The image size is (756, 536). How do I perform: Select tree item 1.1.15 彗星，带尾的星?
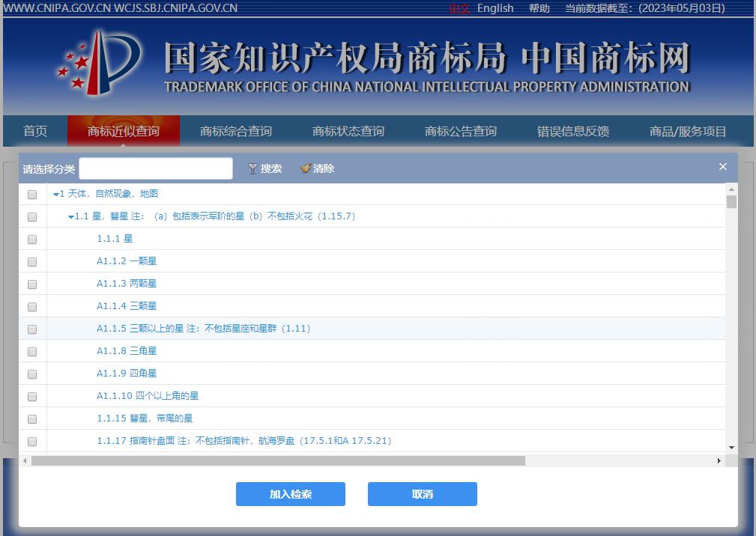coord(145,418)
